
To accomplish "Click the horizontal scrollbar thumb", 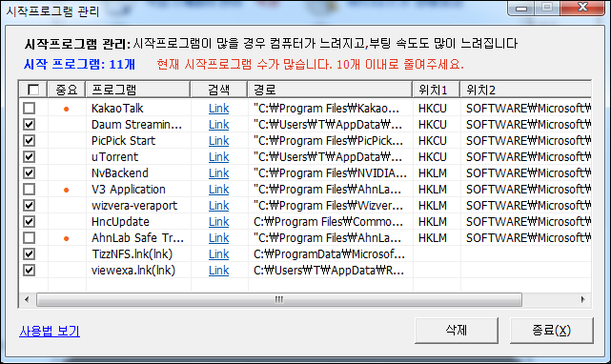I will [x=279, y=300].
